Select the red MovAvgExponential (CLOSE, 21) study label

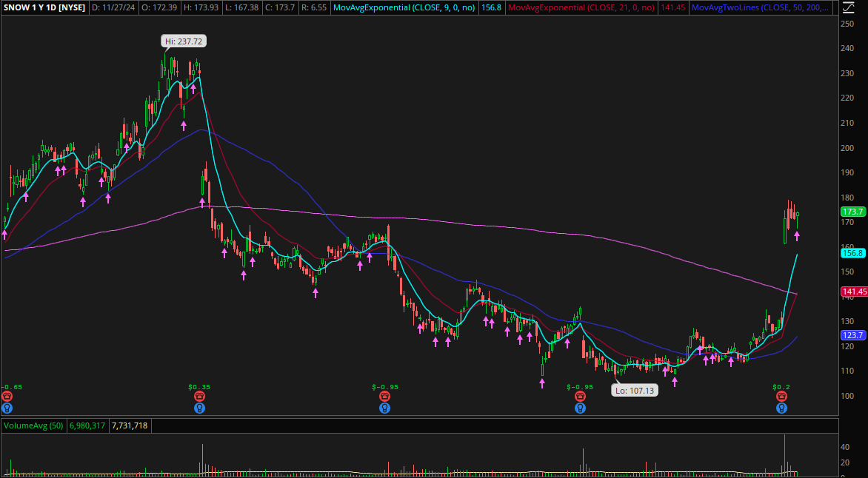[x=581, y=7]
